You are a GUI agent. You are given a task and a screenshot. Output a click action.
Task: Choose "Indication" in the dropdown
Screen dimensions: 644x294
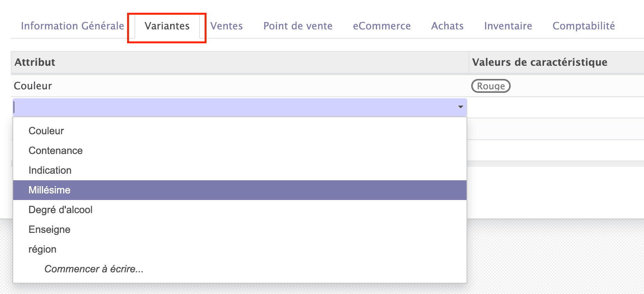[50, 170]
